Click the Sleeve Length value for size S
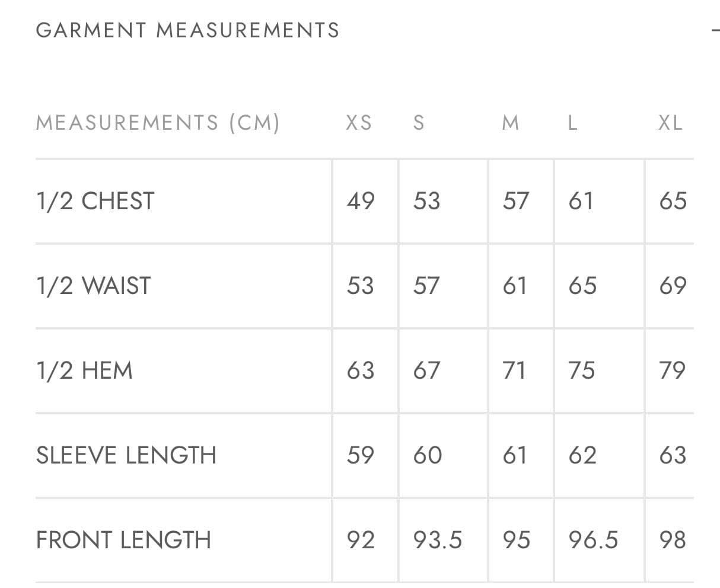This screenshot has height=588, width=720. point(427,455)
